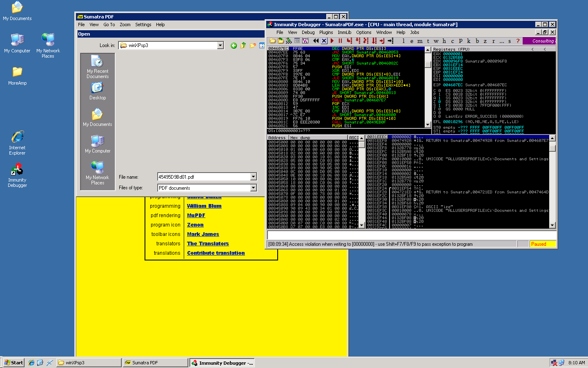Click the red Pause execution icon
The image size is (588, 368).
[x=340, y=41]
